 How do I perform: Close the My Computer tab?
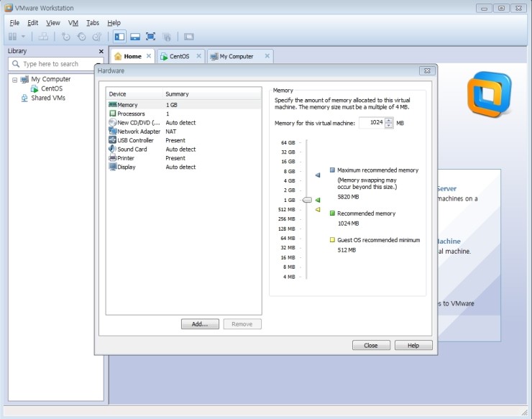click(267, 56)
